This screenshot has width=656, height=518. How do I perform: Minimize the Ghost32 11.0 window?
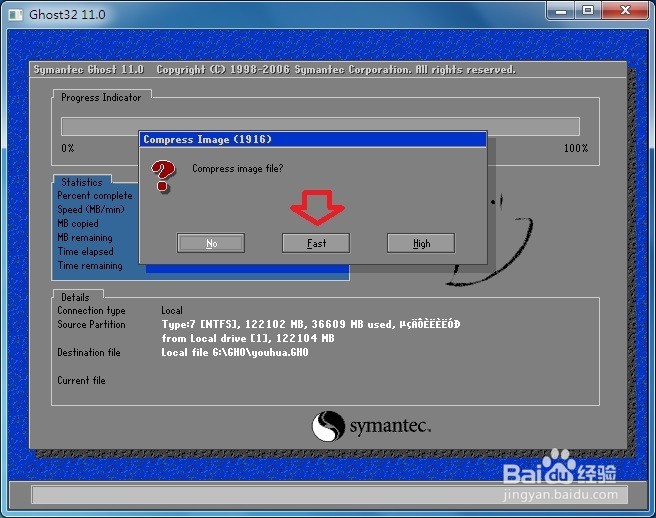(561, 10)
